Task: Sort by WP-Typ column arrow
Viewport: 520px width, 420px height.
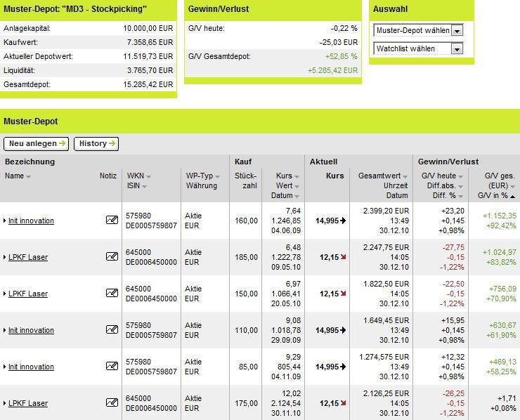Action: pos(217,177)
